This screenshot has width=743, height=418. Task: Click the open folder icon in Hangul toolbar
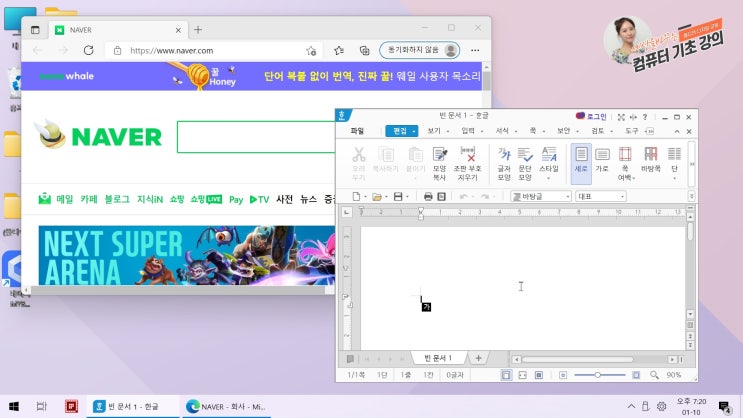tap(377, 196)
